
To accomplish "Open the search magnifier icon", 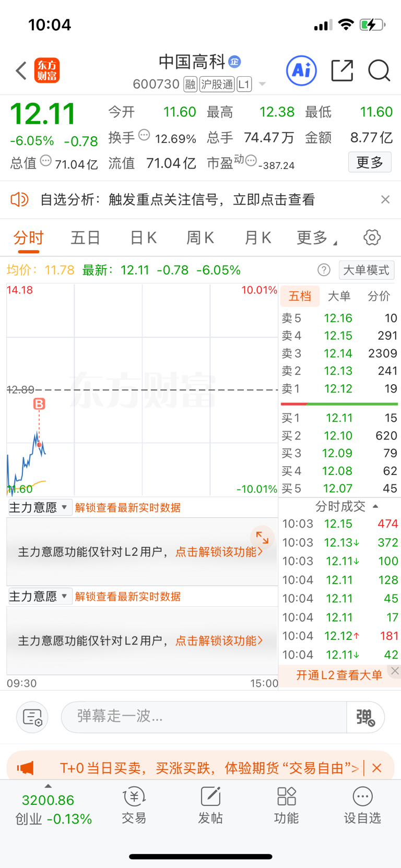I will [x=379, y=70].
